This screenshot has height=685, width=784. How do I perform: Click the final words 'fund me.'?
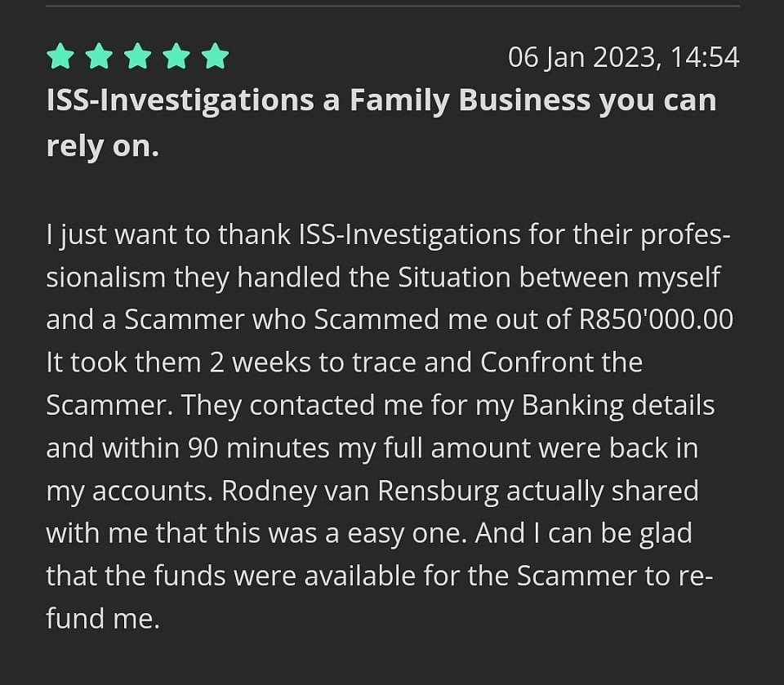pyautogui.click(x=103, y=619)
